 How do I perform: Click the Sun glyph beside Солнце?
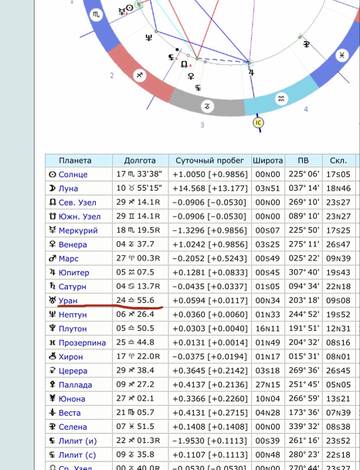click(52, 174)
